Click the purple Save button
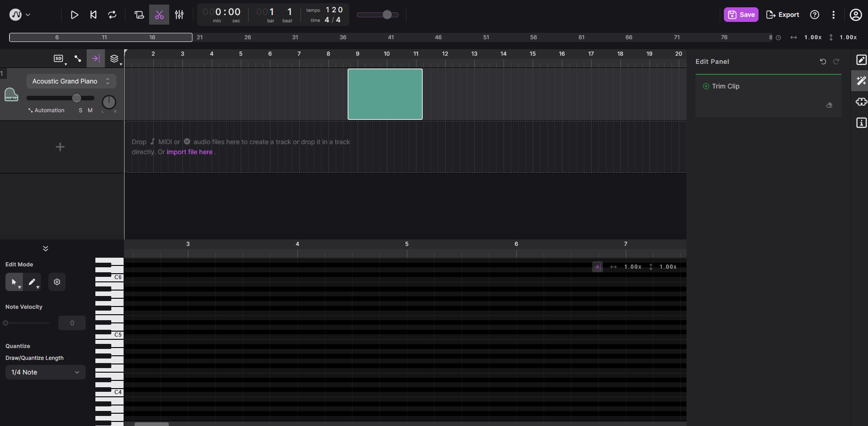This screenshot has height=426, width=868. point(741,15)
